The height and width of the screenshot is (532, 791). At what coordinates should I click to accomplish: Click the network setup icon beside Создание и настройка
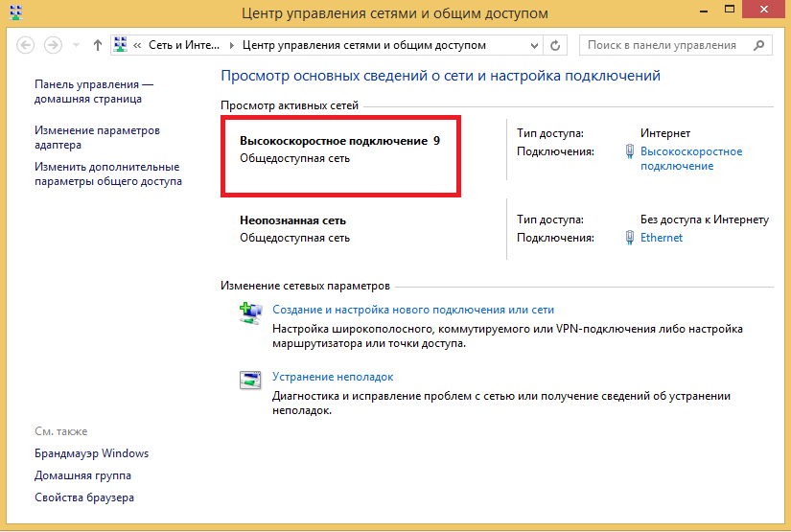click(249, 312)
